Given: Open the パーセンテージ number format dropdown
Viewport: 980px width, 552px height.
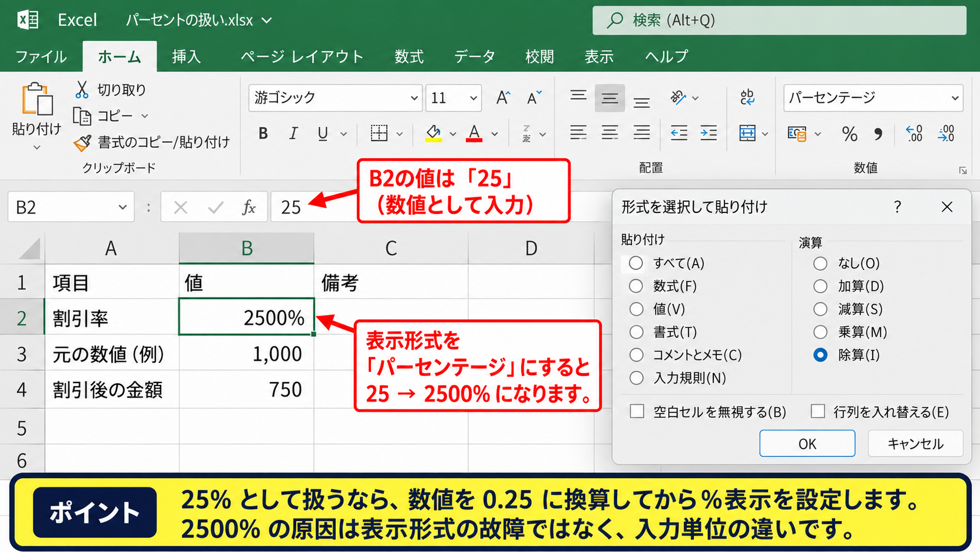Looking at the screenshot, I should point(955,98).
